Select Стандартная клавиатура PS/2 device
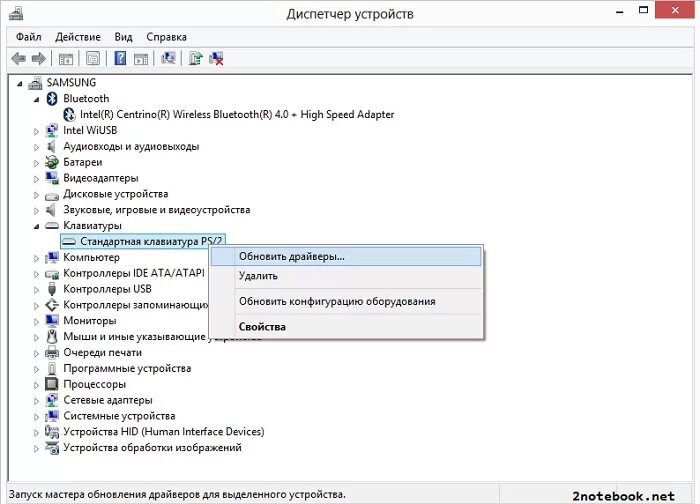700x504 pixels. coord(142,242)
